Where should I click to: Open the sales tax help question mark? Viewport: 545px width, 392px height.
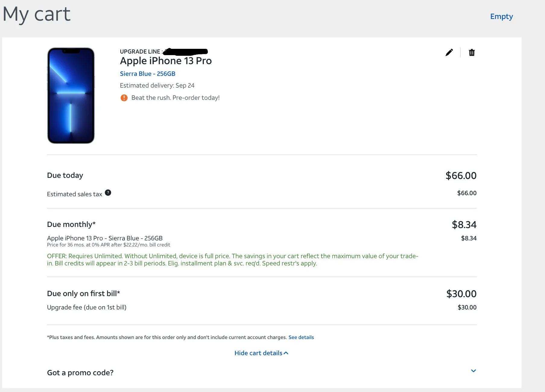108,193
